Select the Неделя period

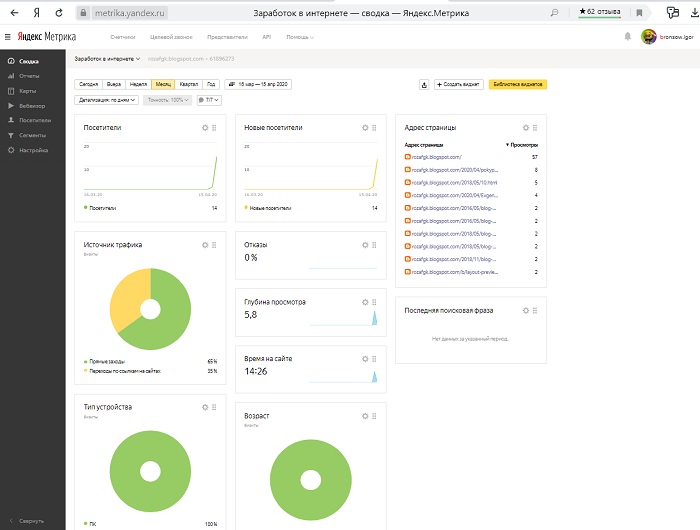coord(138,84)
